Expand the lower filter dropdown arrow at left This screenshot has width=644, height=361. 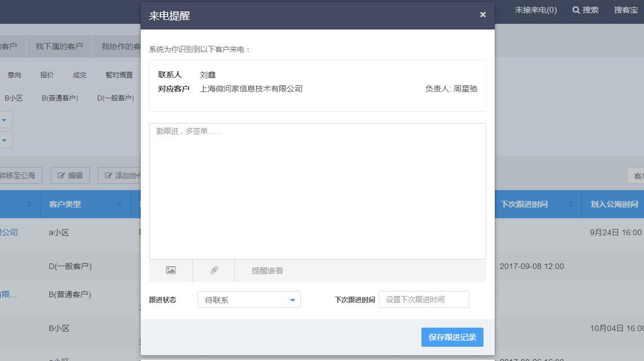[x=4, y=140]
